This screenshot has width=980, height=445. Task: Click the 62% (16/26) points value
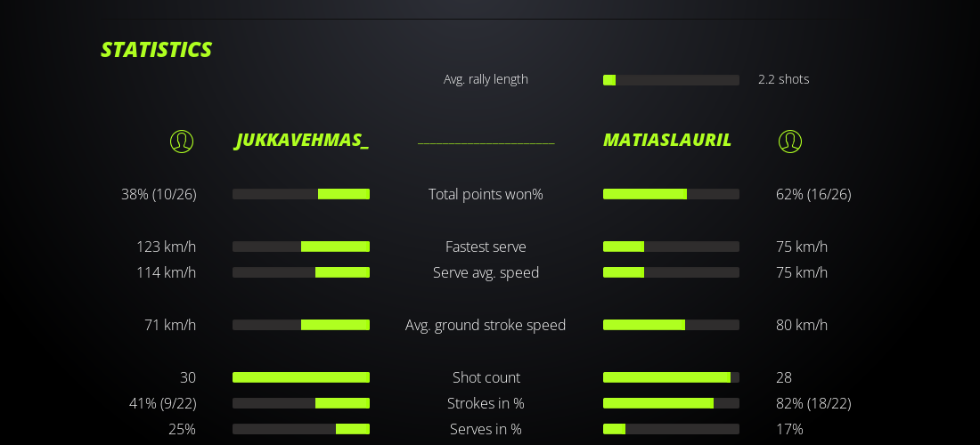pyautogui.click(x=813, y=194)
